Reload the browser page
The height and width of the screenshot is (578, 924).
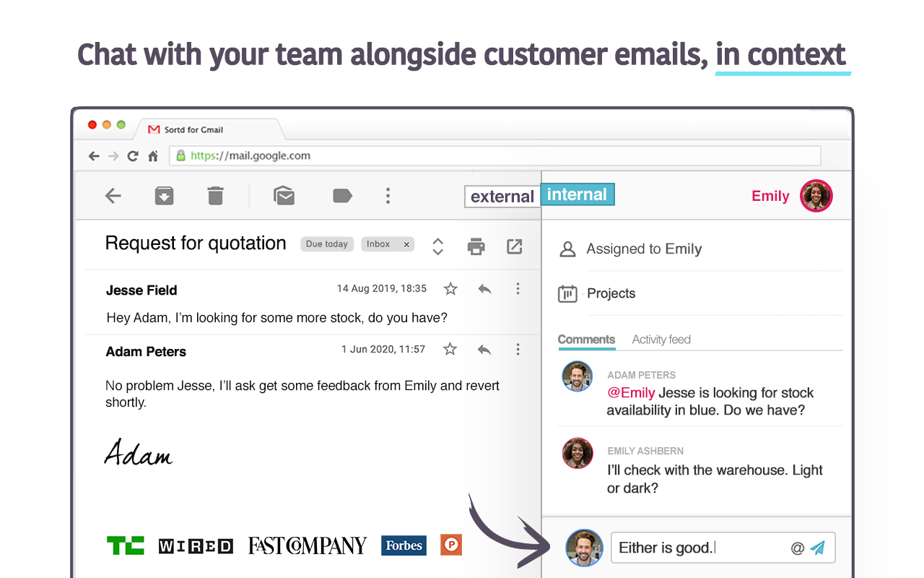133,156
